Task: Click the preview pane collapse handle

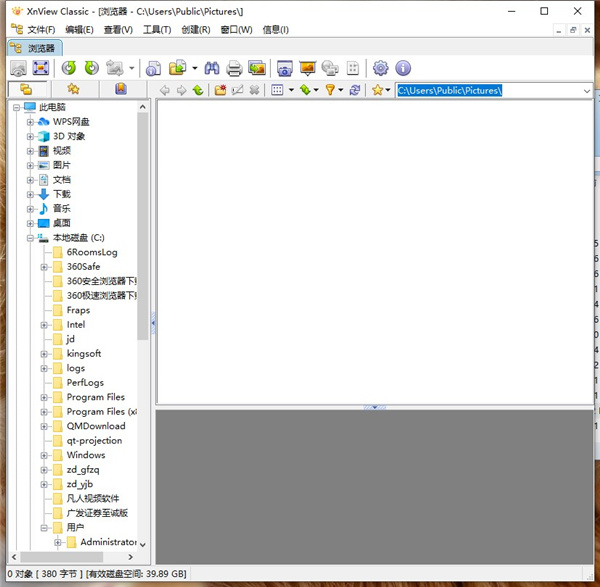Action: pos(375,407)
